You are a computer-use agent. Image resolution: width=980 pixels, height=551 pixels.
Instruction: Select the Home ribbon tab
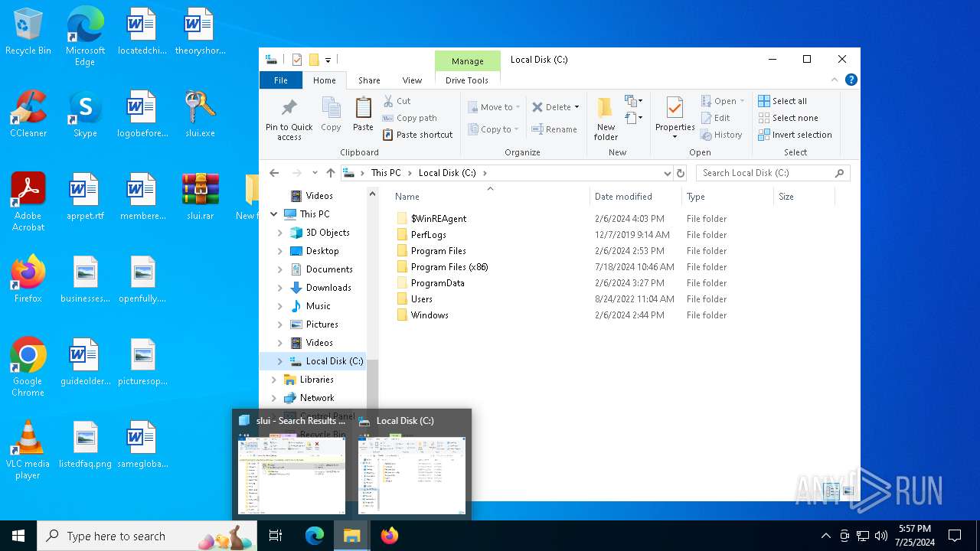tap(324, 80)
